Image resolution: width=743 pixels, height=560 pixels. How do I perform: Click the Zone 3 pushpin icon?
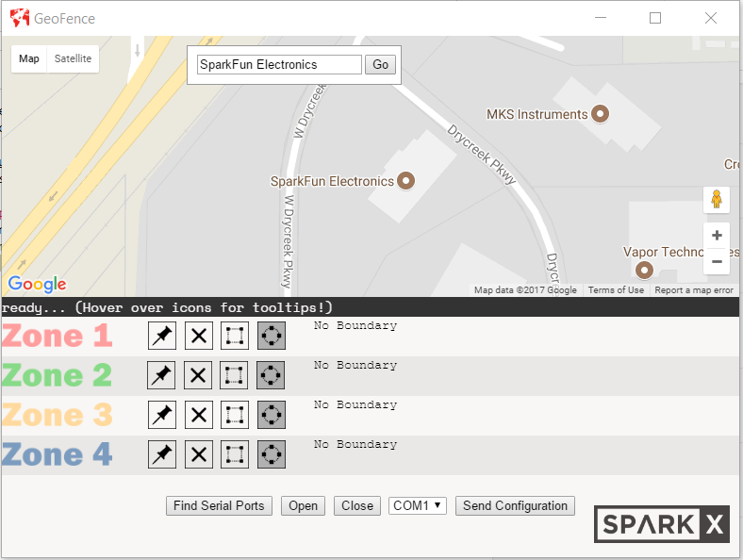162,415
